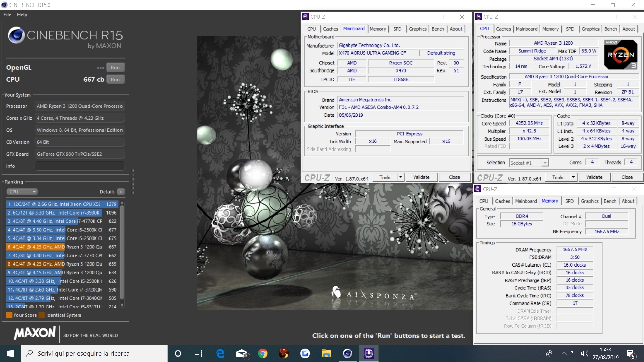Open the Socket #1 selection dropdown
Screen dimensions: 644x362
point(529,163)
